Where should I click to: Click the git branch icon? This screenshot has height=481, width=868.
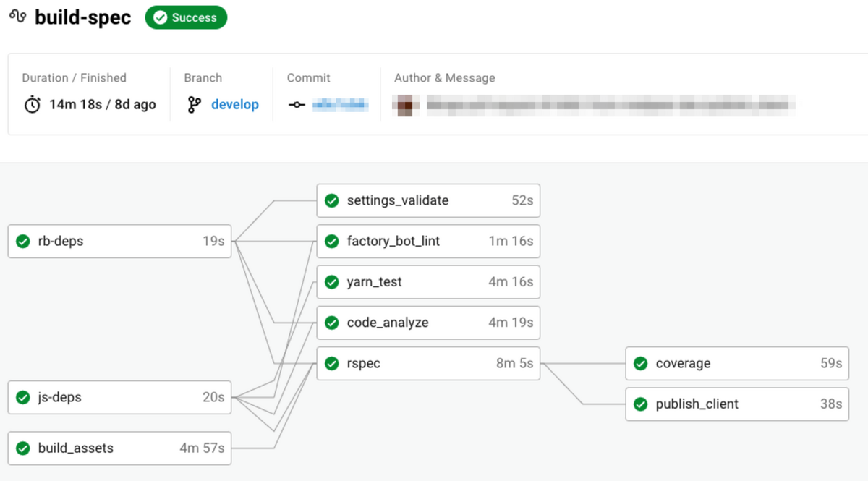pyautogui.click(x=194, y=105)
